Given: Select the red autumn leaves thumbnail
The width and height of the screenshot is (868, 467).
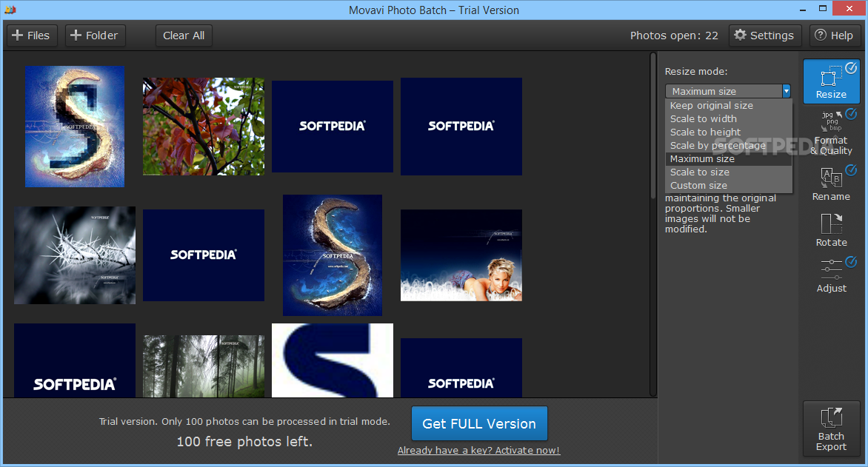Looking at the screenshot, I should pos(204,127).
